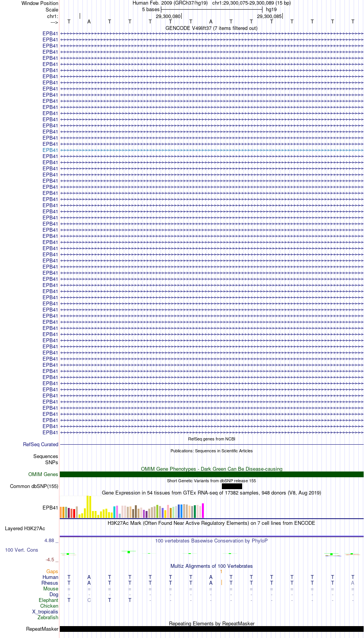Click the 'RefSeq genes from NCBI' title
364x638 pixels.
point(212,439)
